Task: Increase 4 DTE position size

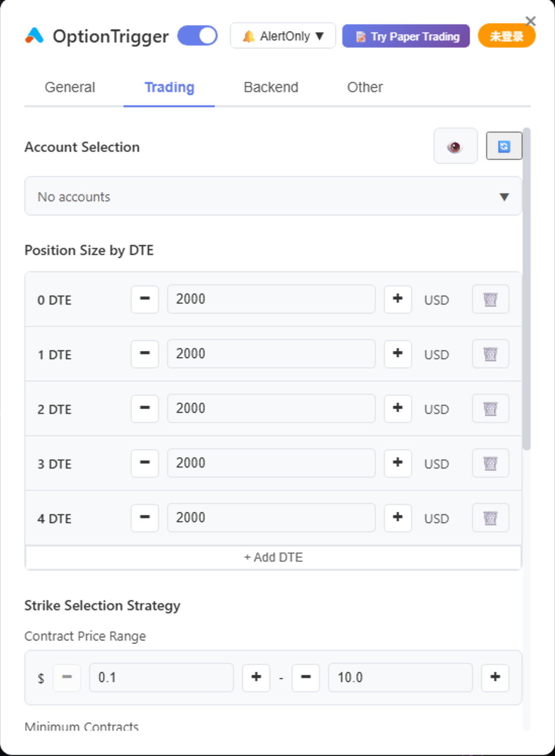Action: pyautogui.click(x=398, y=518)
